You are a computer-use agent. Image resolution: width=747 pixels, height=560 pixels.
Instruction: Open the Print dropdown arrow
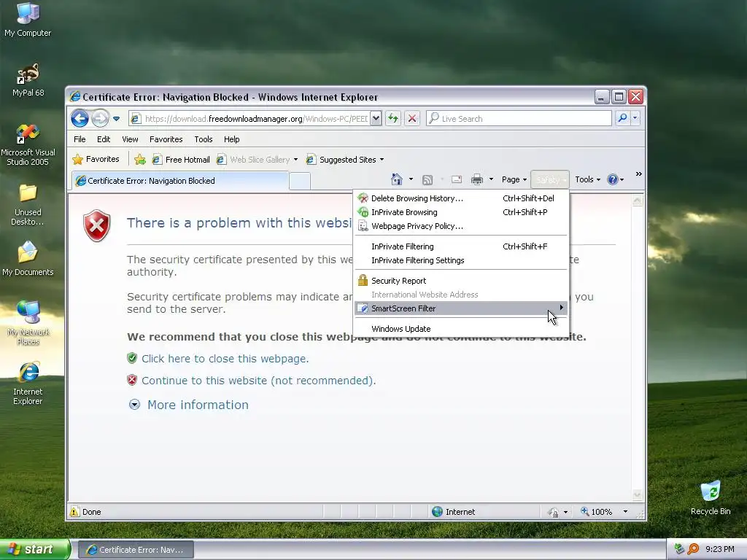pos(491,179)
